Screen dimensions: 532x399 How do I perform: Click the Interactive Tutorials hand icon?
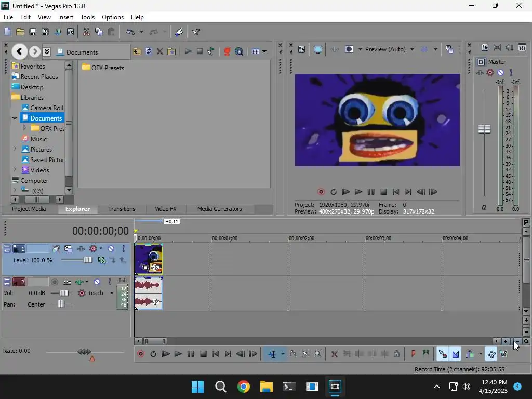click(x=179, y=32)
